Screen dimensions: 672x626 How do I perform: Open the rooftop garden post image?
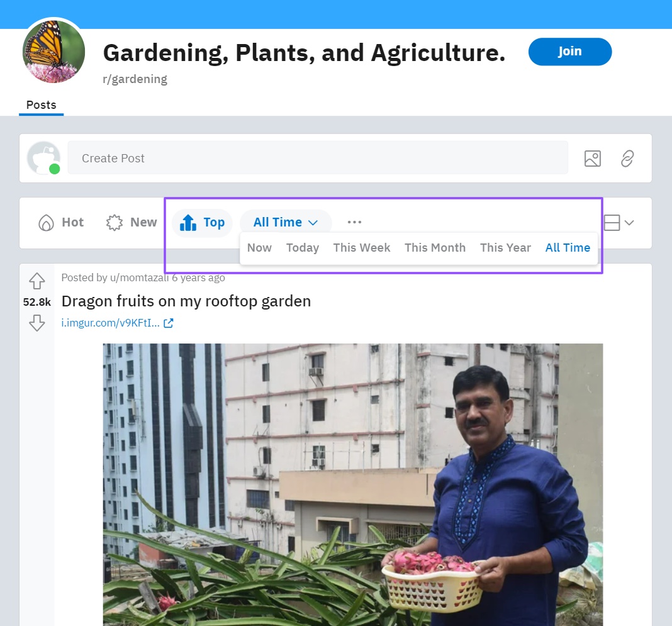click(x=352, y=484)
